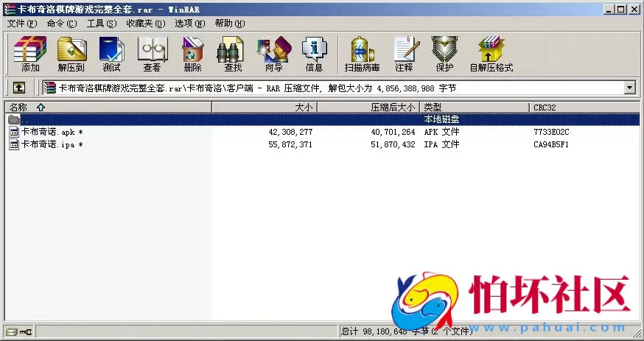Sort by 类型 column header
Screen dimensions: 644x341
point(475,108)
